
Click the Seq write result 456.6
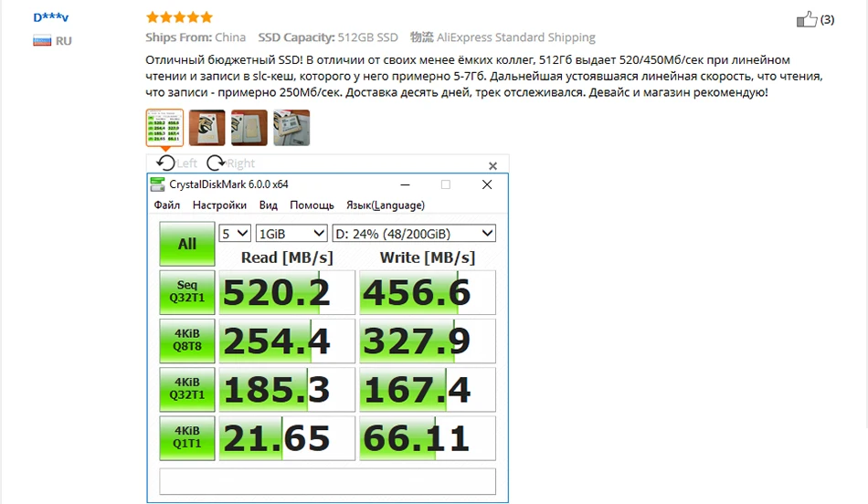tap(428, 292)
